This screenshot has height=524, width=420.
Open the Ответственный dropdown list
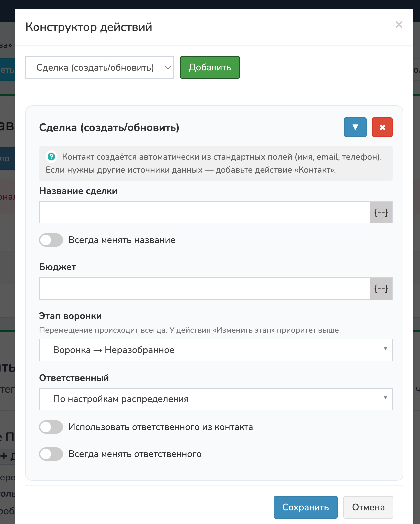[216, 399]
